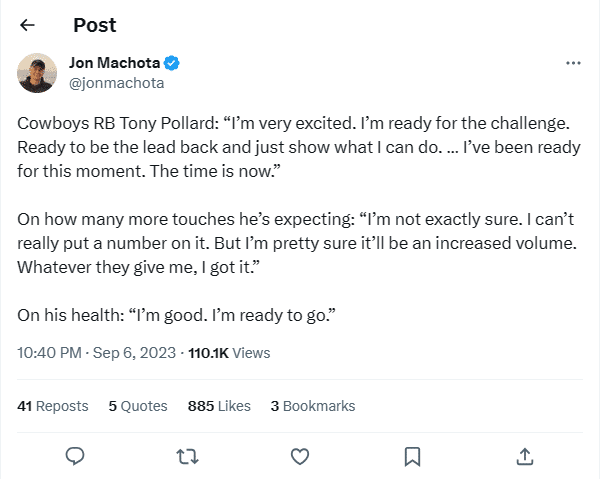Click the "On his health" quote line
Image resolution: width=601 pixels, height=479 pixels.
(x=176, y=315)
